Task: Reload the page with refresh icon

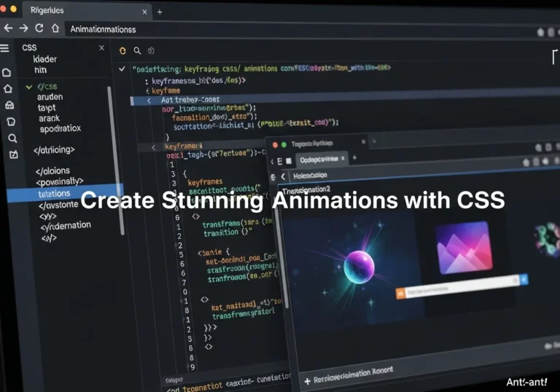Action: point(39,28)
